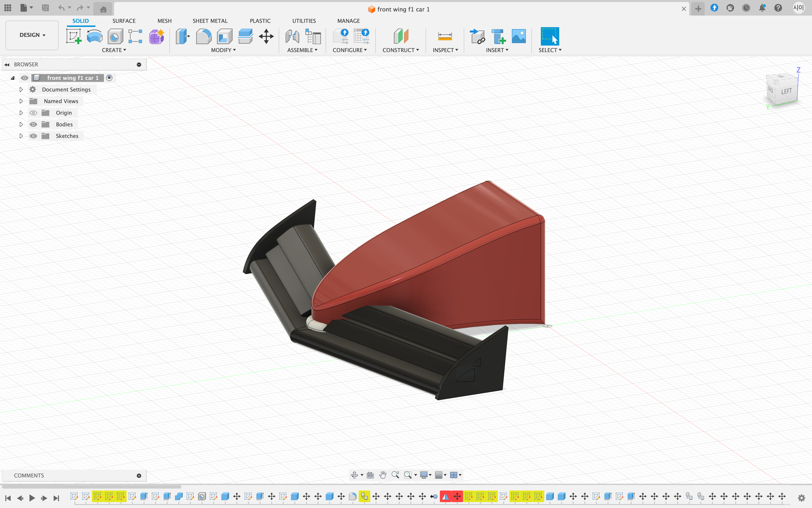This screenshot has width=812, height=508.
Task: Open the Data Panel grid icon
Action: point(8,8)
